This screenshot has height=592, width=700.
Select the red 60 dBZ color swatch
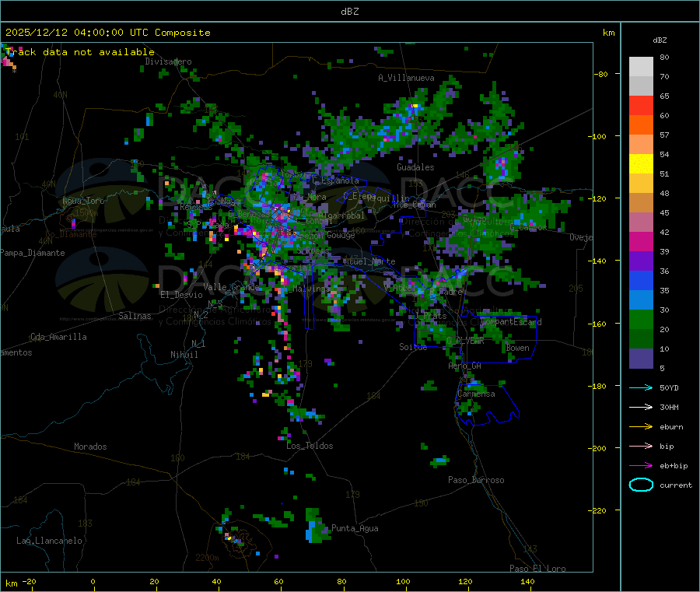click(641, 105)
